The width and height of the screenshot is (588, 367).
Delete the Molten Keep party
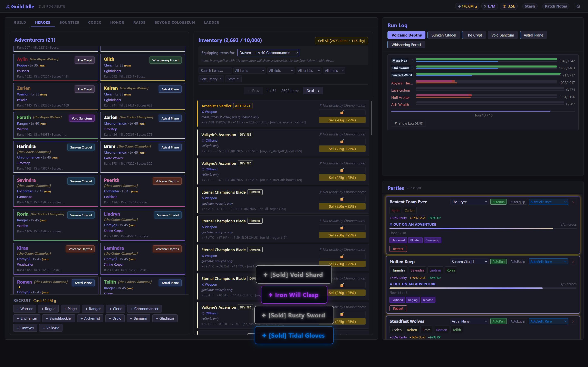pos(573,262)
